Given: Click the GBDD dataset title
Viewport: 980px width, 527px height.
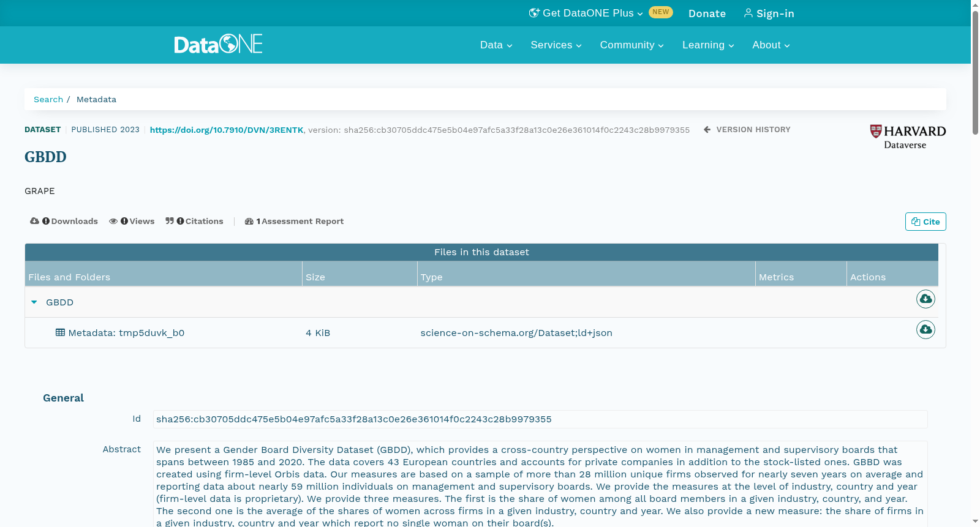Looking at the screenshot, I should (x=45, y=157).
